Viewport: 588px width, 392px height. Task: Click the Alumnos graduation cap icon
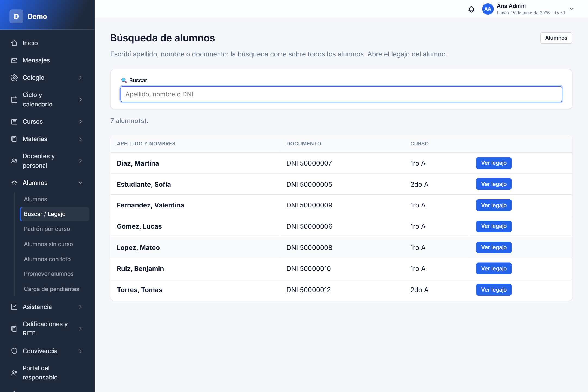(x=14, y=183)
